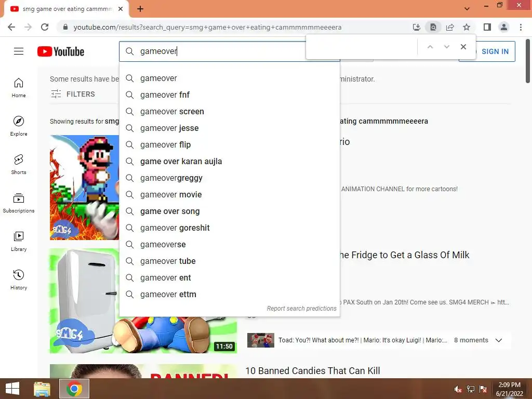
Task: Select the 'gameovergreggy' suggestion
Action: tap(230, 178)
